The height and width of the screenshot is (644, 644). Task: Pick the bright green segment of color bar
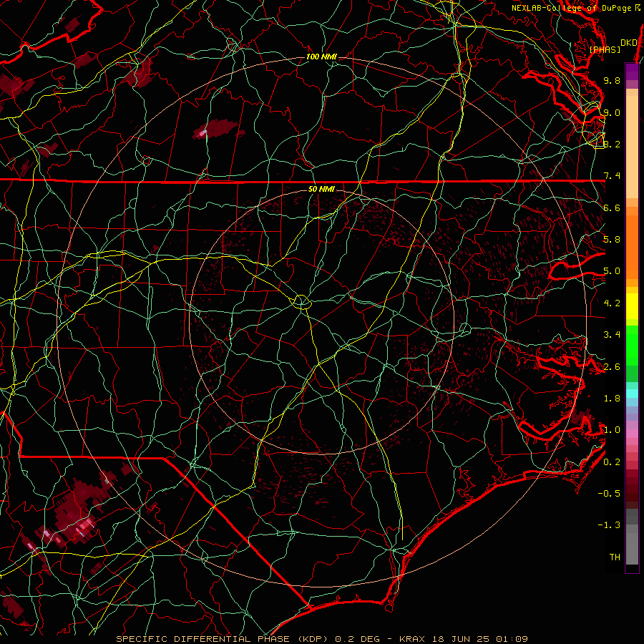coord(632,345)
